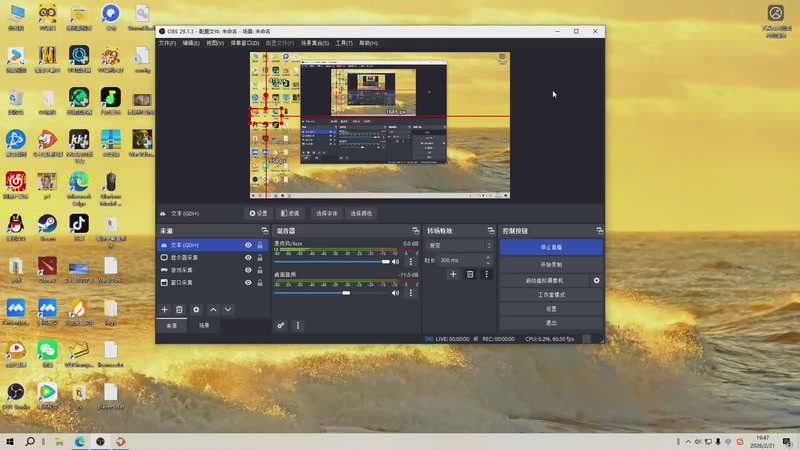Mute the 桌面音频 speaker icon

click(395, 293)
